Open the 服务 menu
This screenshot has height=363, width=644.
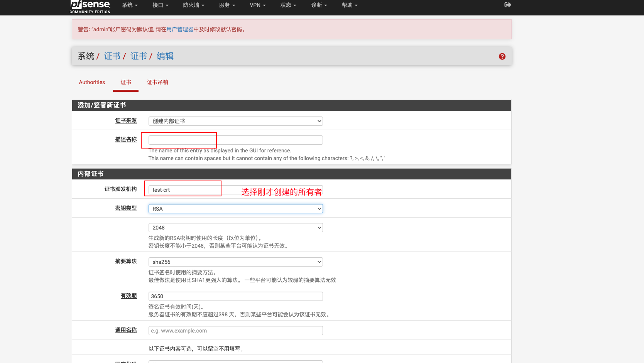(227, 5)
